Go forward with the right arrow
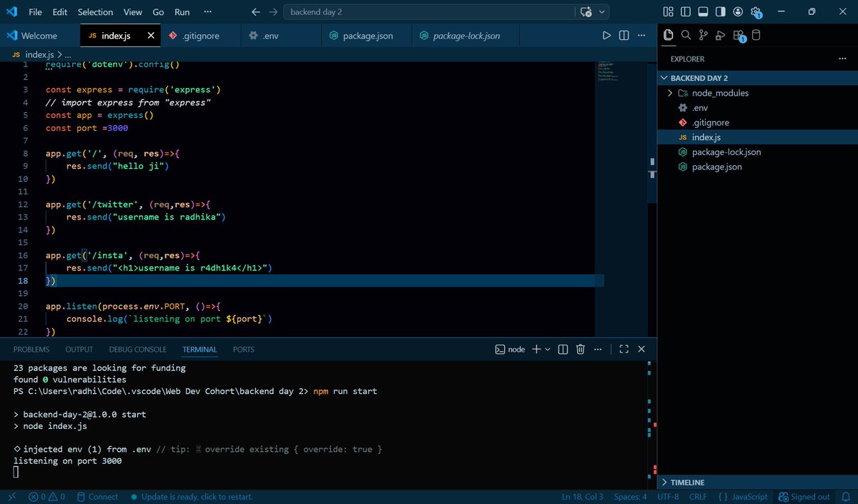The height and width of the screenshot is (504, 858). click(273, 12)
